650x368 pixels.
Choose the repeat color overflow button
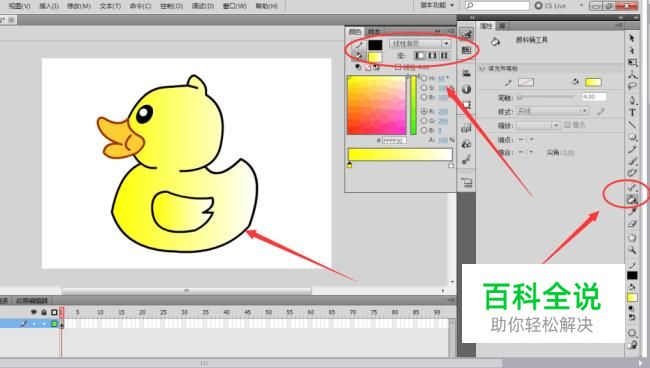click(x=444, y=56)
